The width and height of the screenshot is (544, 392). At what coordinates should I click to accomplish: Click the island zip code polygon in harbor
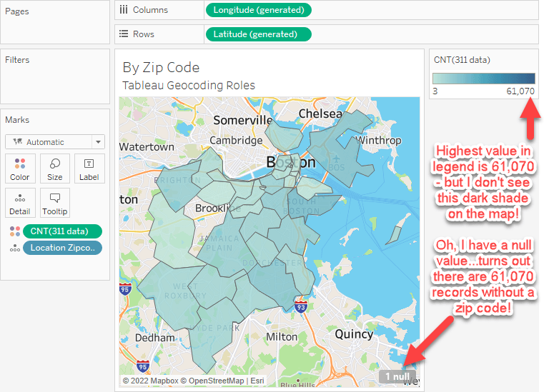(x=395, y=235)
